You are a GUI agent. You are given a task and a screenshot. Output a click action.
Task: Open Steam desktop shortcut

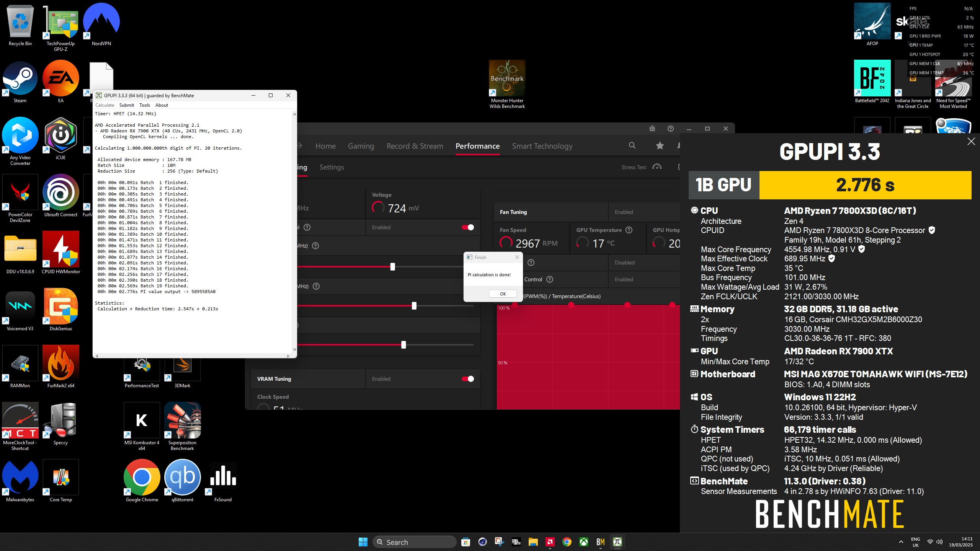click(20, 82)
